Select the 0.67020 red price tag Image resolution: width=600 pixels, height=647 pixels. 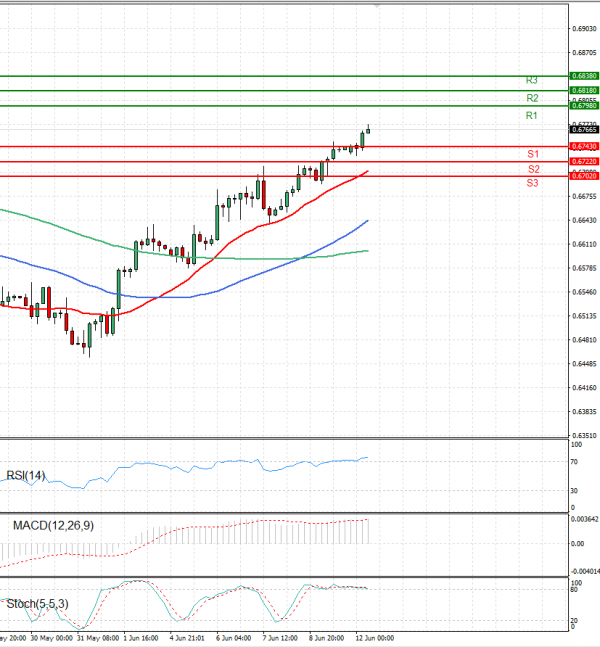[x=584, y=176]
